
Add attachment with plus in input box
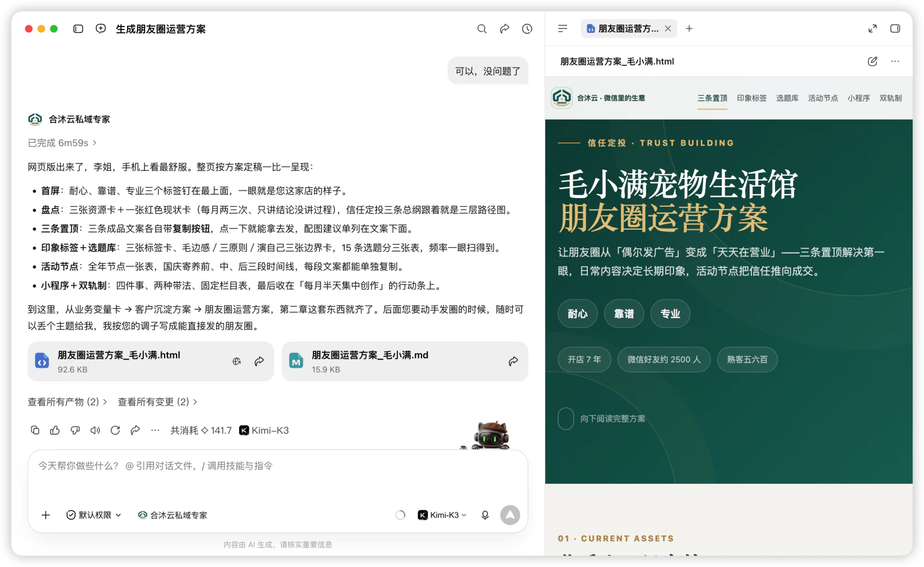tap(46, 515)
